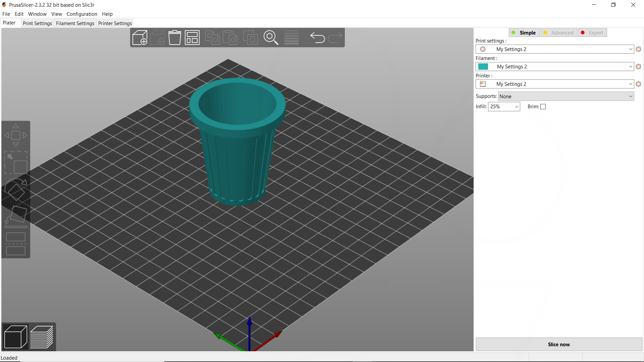Image resolution: width=644 pixels, height=362 pixels.
Task: Click the Undo arrow icon
Action: (317, 38)
